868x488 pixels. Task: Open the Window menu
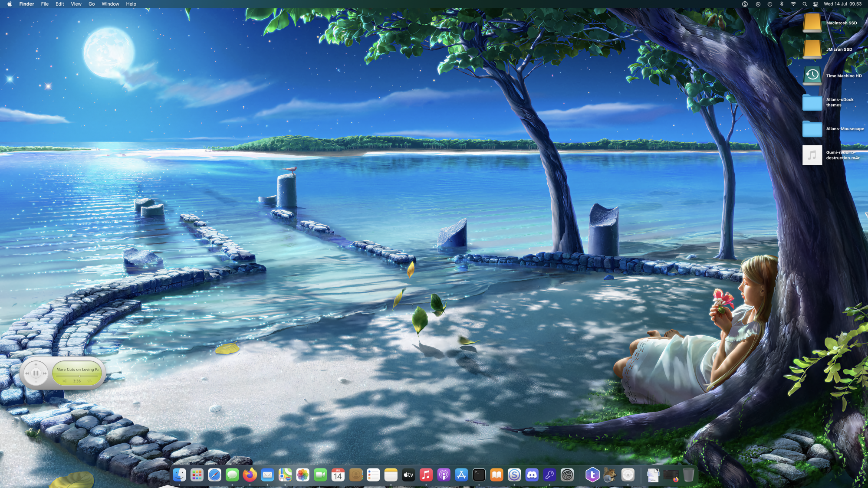pyautogui.click(x=110, y=4)
